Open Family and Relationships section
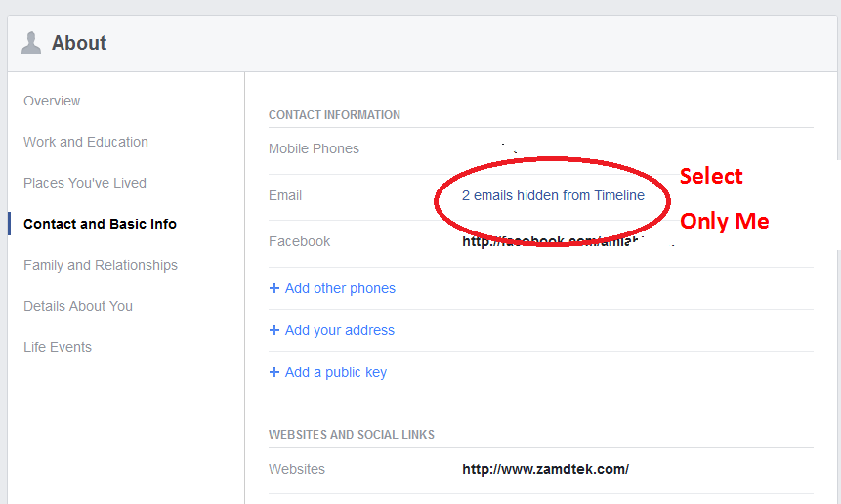This screenshot has width=841, height=504. tap(101, 265)
